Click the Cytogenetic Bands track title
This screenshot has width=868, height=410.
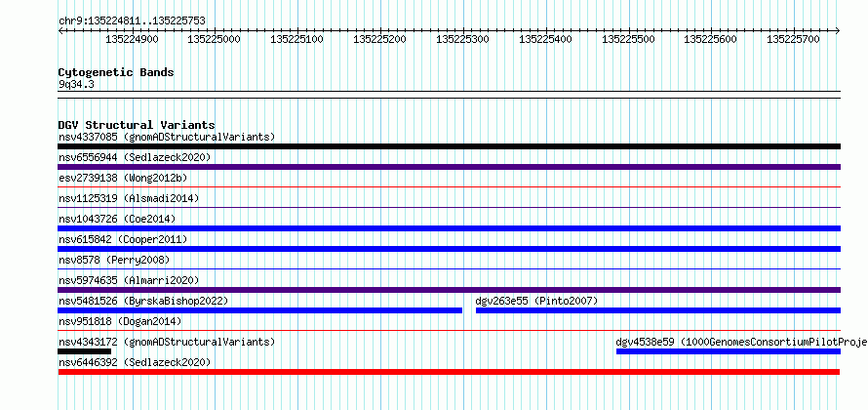(116, 72)
